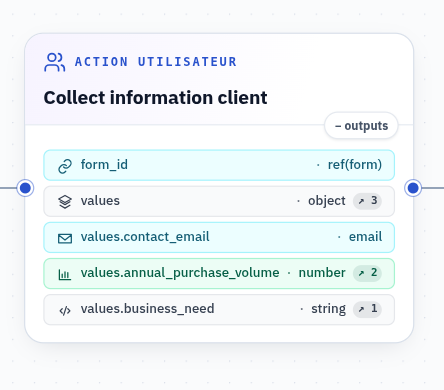Click the left input connector of the node

coord(25,188)
